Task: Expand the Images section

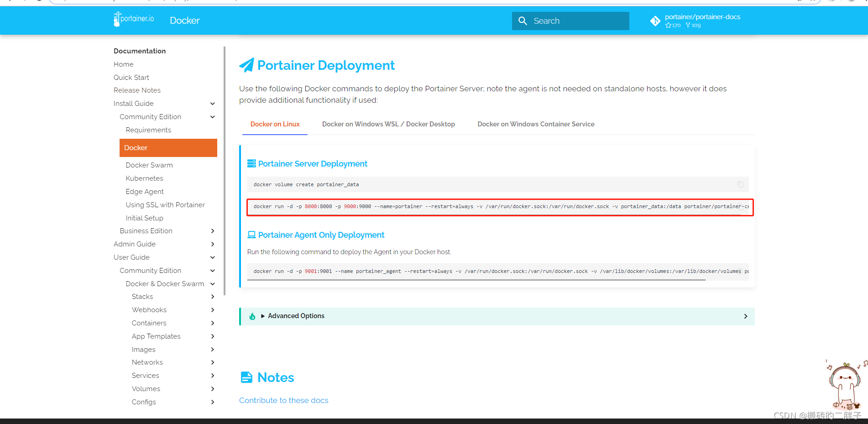Action: (x=212, y=350)
